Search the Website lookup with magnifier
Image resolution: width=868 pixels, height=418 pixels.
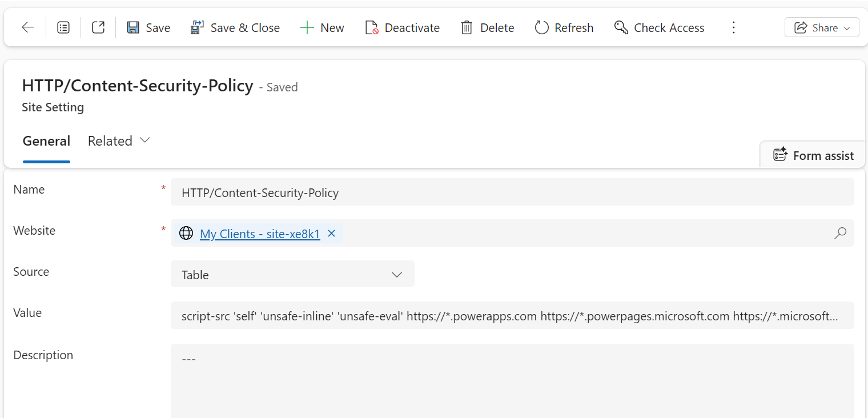tap(840, 233)
